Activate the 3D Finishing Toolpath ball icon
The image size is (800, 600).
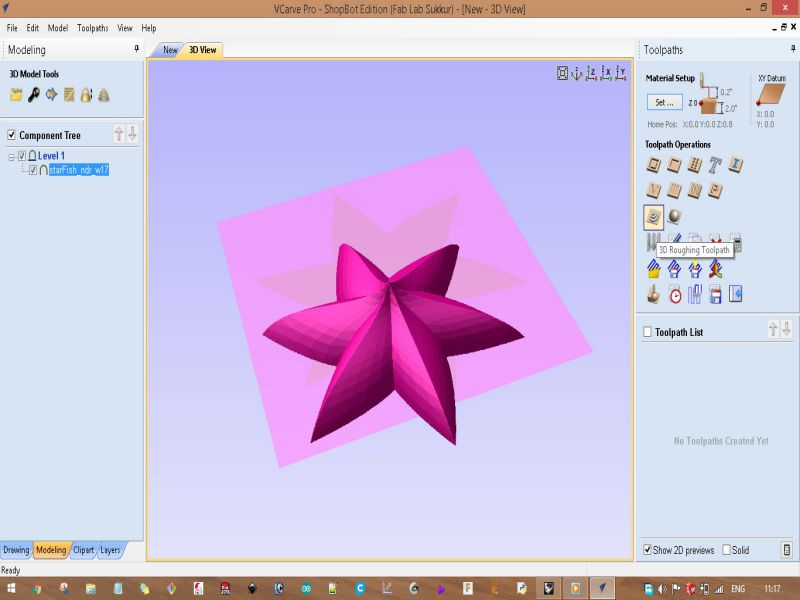674,217
